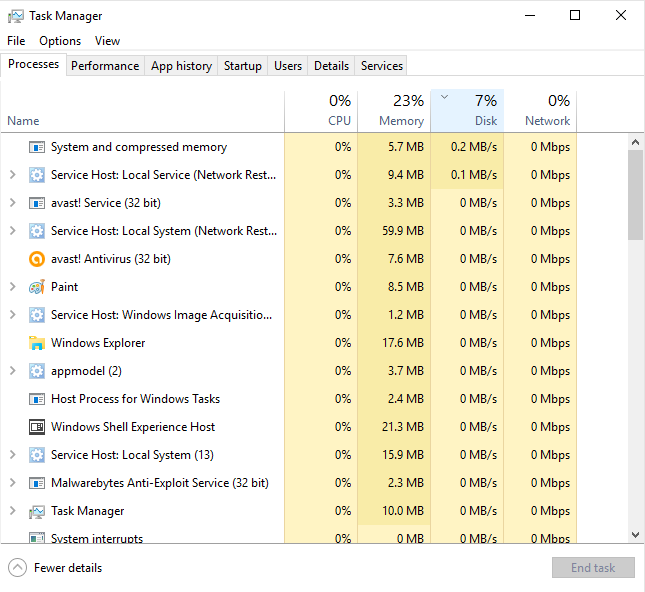Expand the Service Host: Windows Image Acquisition row
Image resolution: width=645 pixels, height=592 pixels.
click(x=12, y=315)
